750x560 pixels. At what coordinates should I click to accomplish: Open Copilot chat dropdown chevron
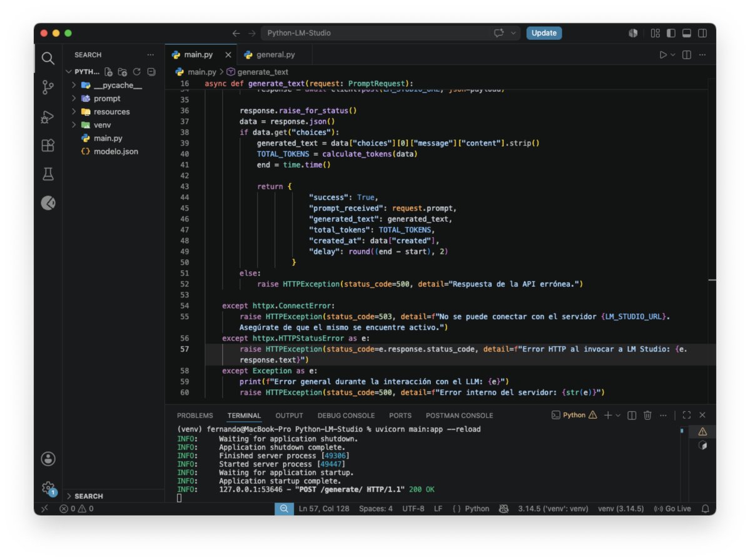coord(513,33)
